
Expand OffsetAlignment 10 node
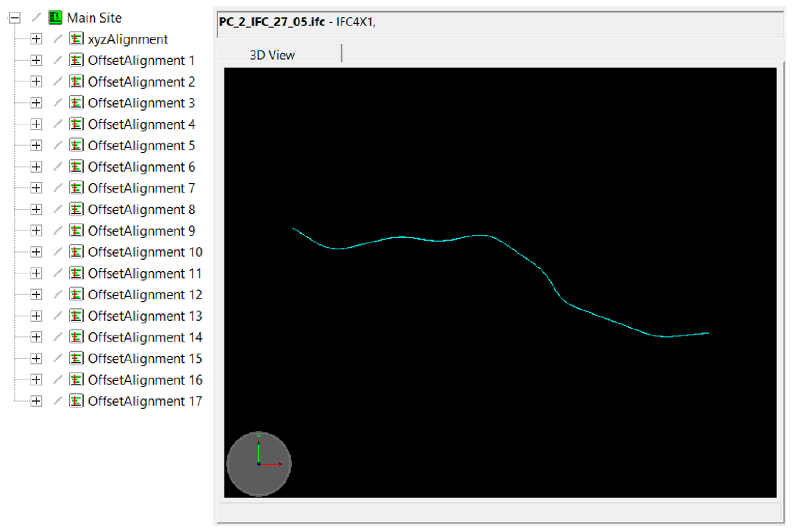pyautogui.click(x=36, y=252)
